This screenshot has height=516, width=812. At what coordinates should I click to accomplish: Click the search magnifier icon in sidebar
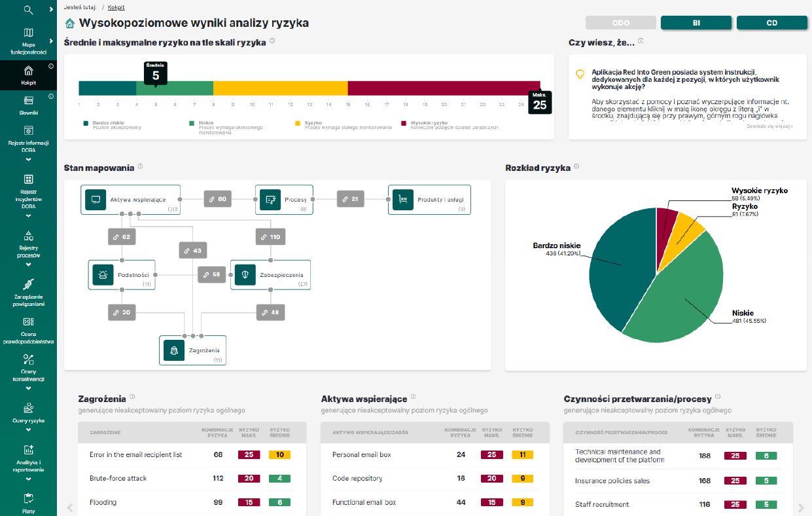(x=28, y=10)
